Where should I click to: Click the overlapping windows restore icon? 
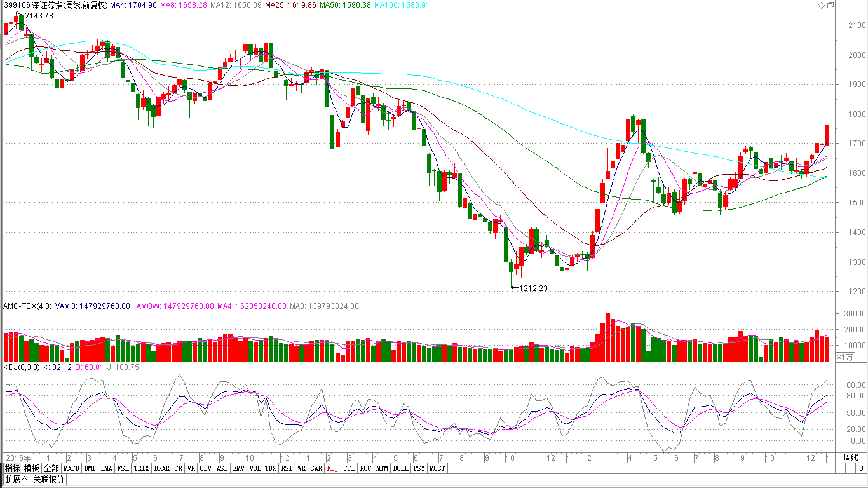tap(830, 5)
